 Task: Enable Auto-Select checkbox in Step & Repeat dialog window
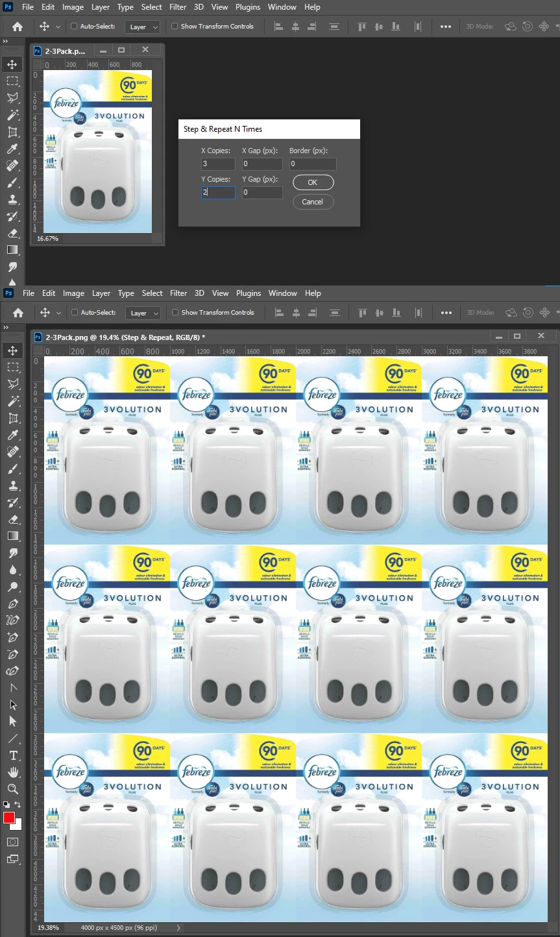[74, 26]
